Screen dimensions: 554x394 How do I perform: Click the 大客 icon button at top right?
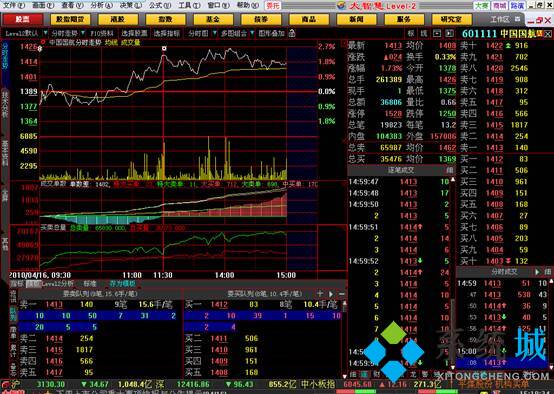point(482,5)
